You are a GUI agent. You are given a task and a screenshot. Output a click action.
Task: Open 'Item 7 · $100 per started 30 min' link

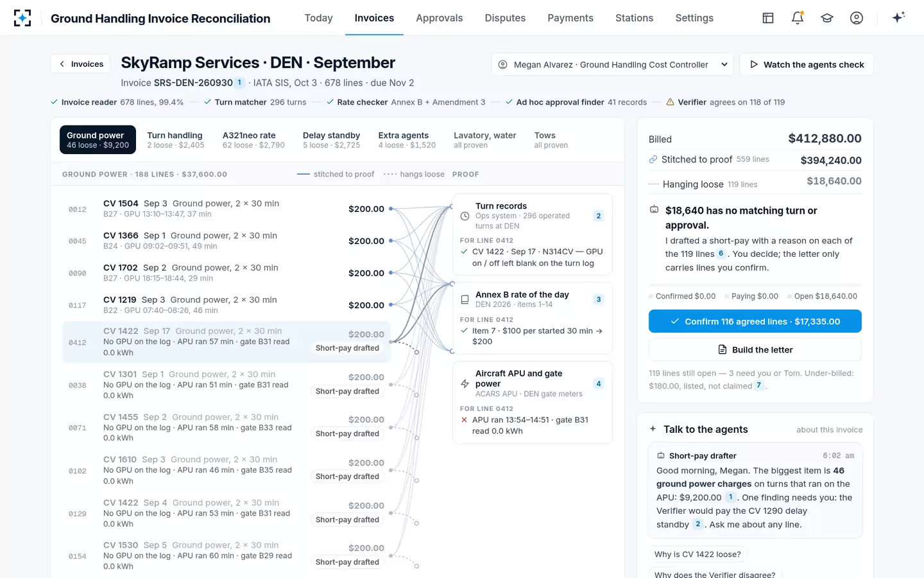click(537, 336)
